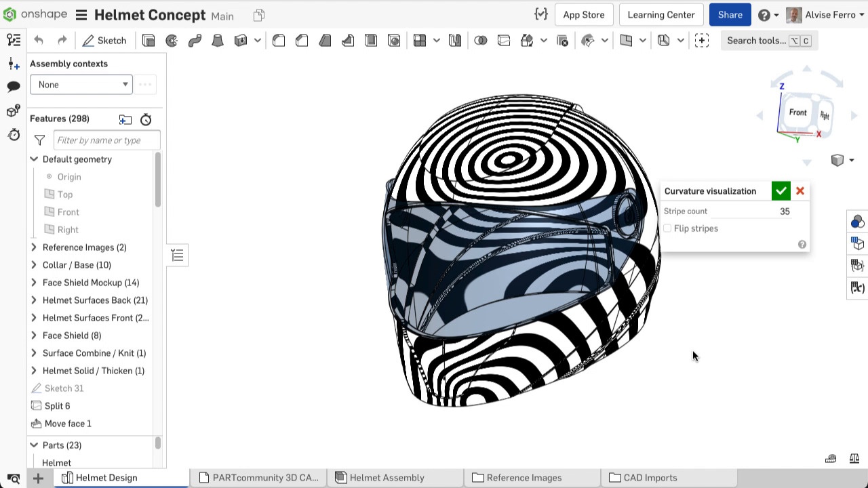Select the Fillet tool

coord(279,41)
